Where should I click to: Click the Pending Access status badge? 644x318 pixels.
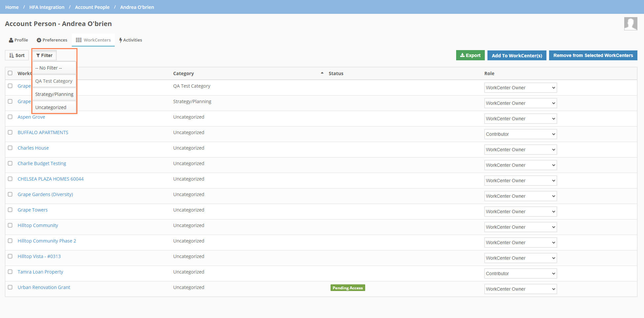point(348,288)
